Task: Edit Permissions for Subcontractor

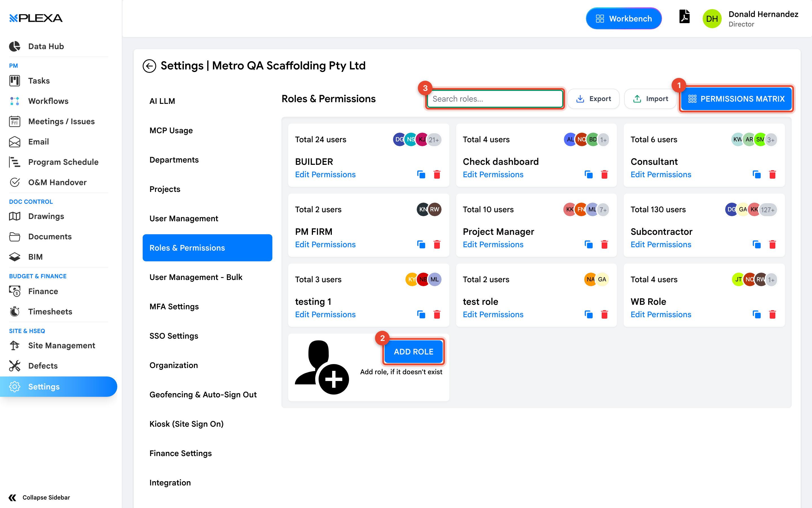Action: point(661,244)
